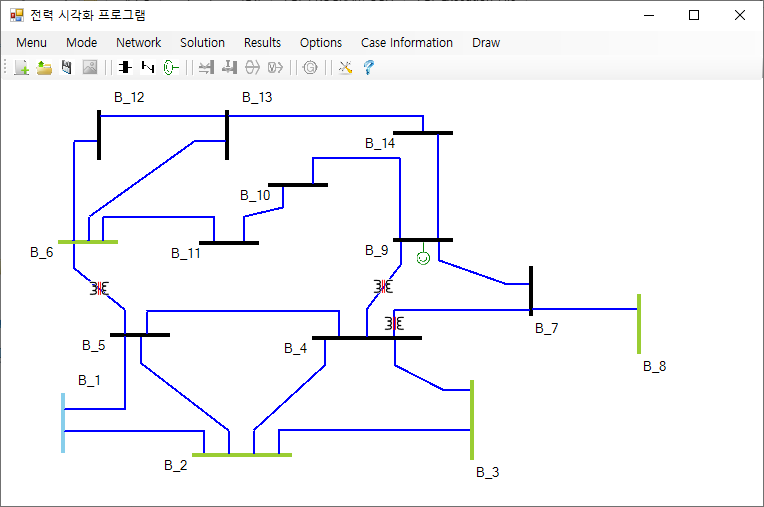Click the grayed bus down-arrow icon
This screenshot has width=764, height=507.
tap(229, 67)
